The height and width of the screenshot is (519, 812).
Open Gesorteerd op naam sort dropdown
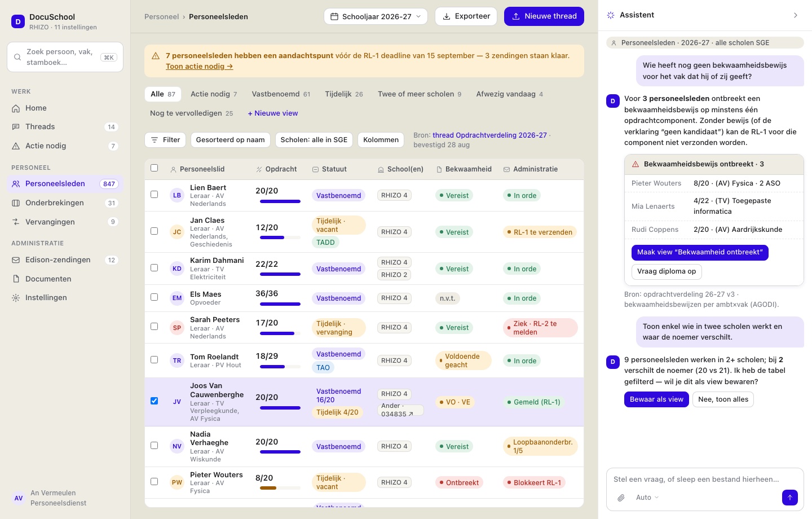click(x=230, y=140)
